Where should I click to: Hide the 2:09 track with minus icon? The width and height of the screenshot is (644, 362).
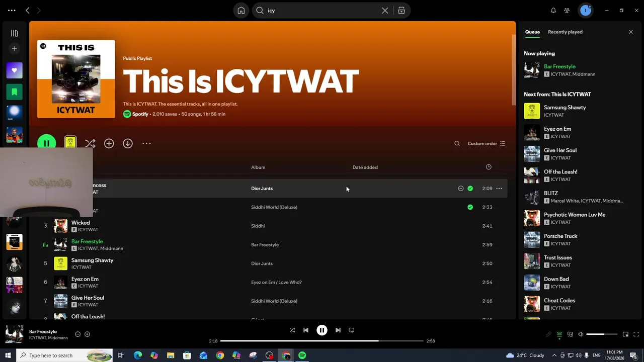[460, 189]
